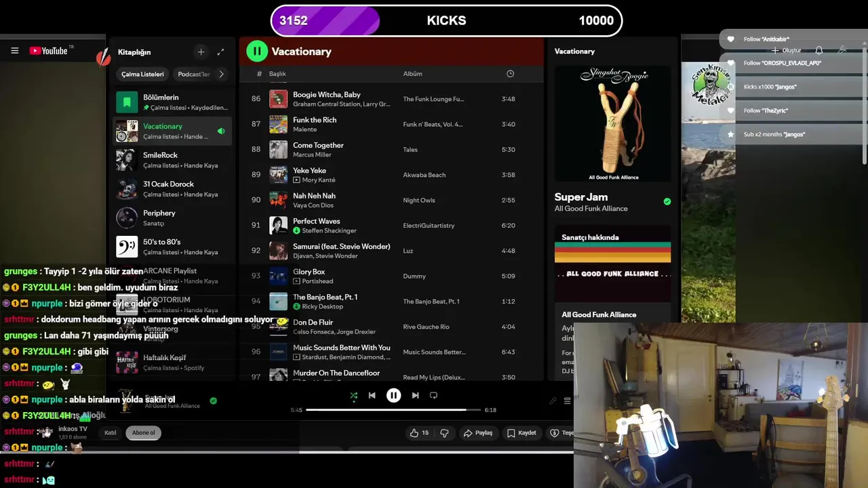The width and height of the screenshot is (868, 488).
Task: Open the Periphery artist entry
Action: [172, 218]
